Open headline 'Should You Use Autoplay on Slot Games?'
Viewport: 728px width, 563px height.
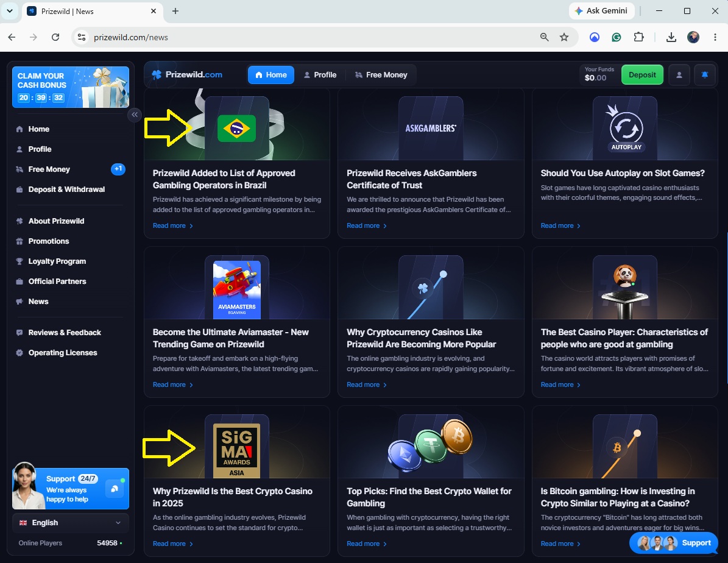click(x=623, y=173)
